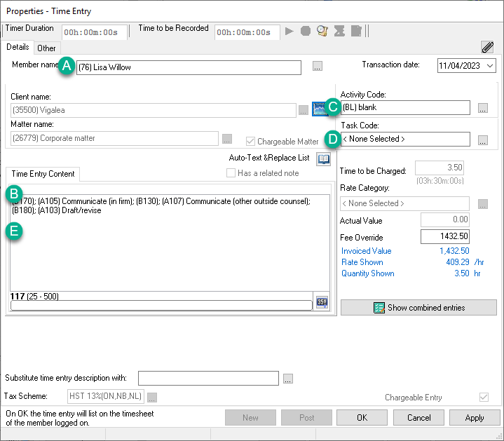This screenshot has height=441, width=504.
Task: Click the OK button
Action: pos(362,418)
